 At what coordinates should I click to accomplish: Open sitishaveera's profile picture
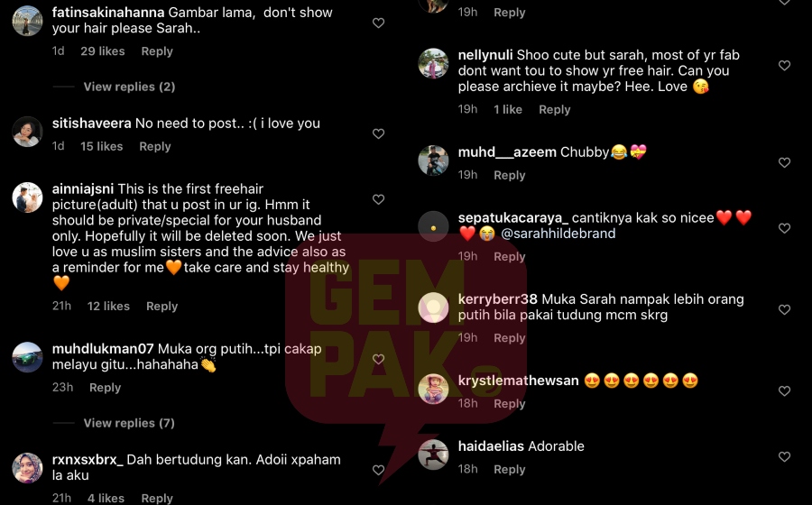27,132
